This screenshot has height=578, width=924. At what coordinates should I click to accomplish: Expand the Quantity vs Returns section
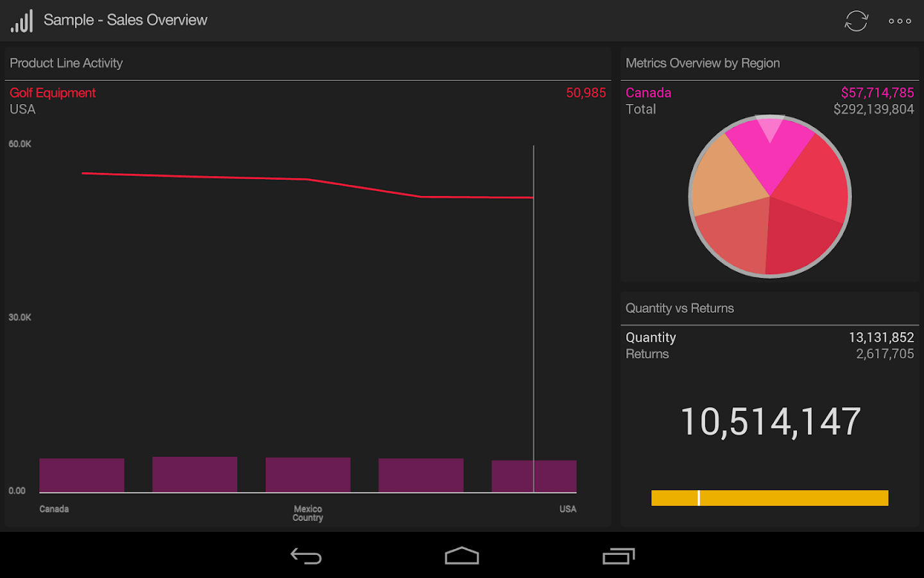click(680, 308)
